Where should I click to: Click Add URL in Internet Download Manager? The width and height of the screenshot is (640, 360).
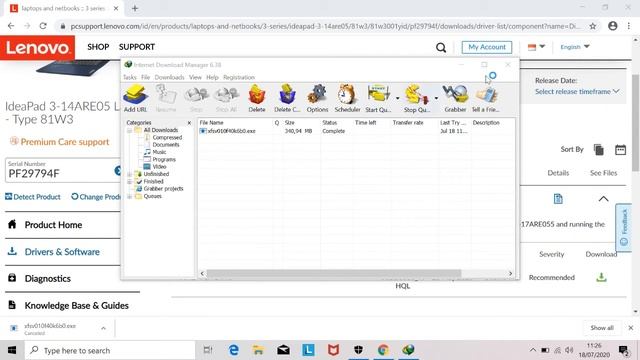[135, 98]
